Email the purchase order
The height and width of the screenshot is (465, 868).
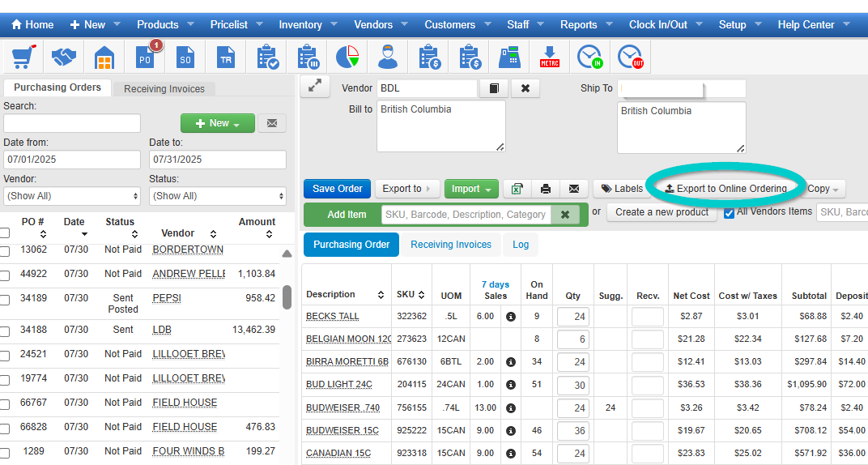click(x=574, y=189)
